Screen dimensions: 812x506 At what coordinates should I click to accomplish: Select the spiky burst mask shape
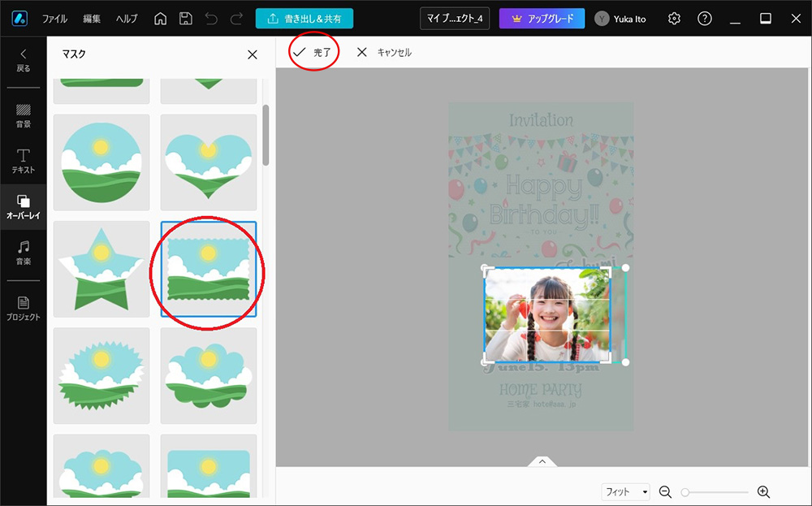coord(101,375)
